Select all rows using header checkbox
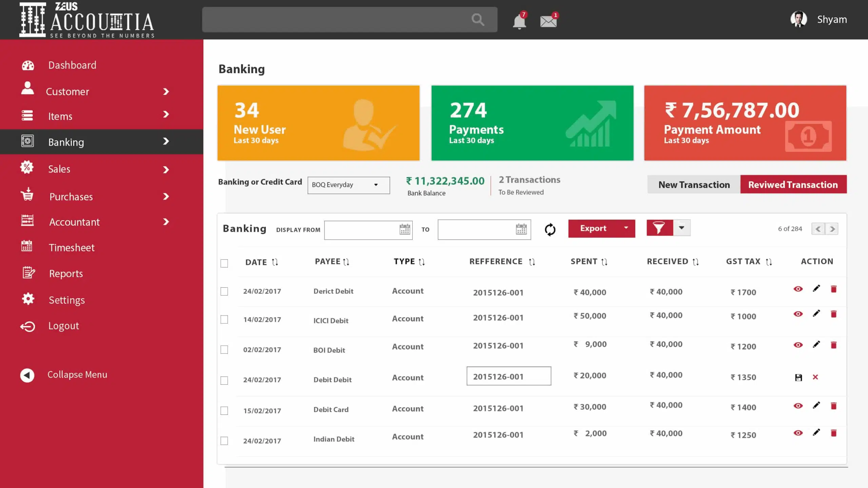Image resolution: width=868 pixels, height=488 pixels. [x=224, y=263]
